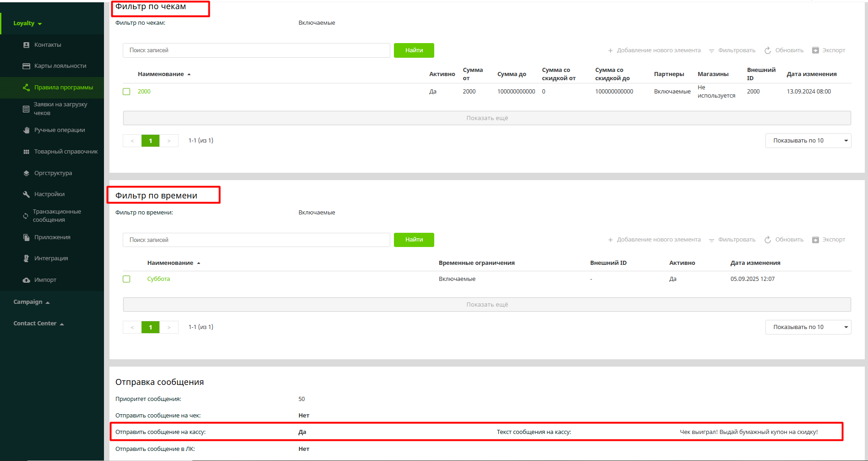Open Правила программы menu item

[63, 88]
